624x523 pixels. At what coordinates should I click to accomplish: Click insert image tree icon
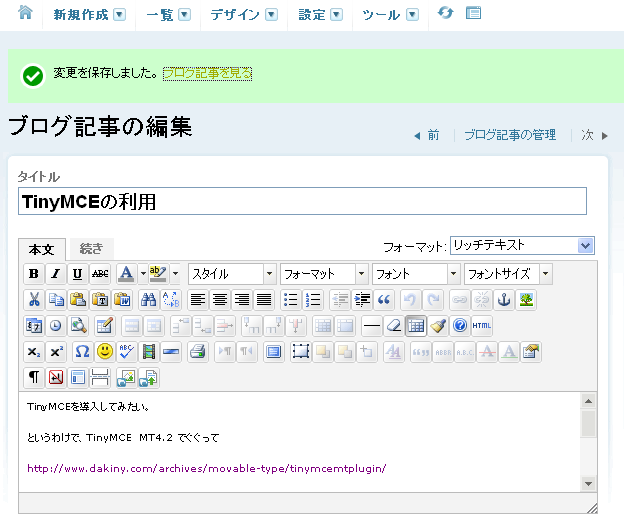point(526,300)
